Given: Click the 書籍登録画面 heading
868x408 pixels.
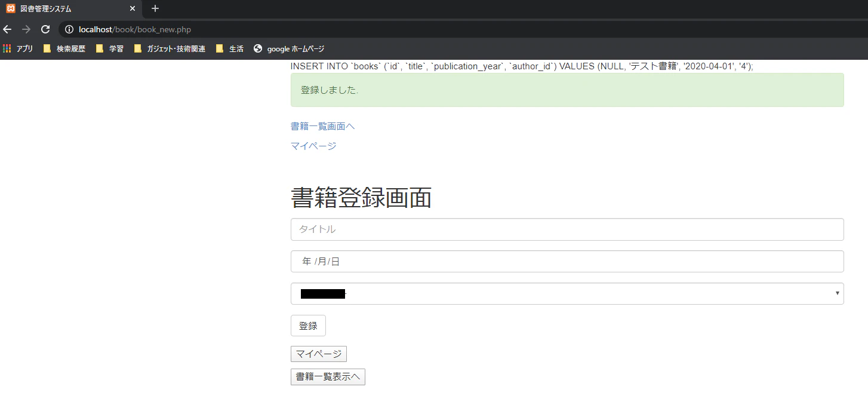Looking at the screenshot, I should pyautogui.click(x=361, y=198).
